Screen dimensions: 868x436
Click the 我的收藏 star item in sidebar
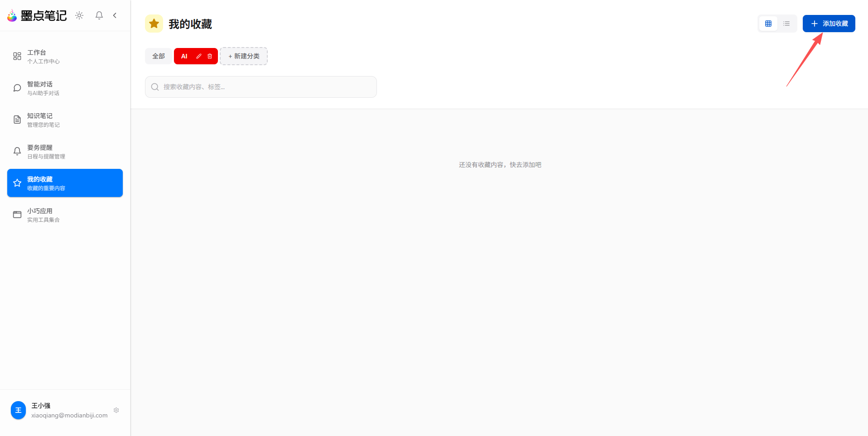tap(65, 183)
